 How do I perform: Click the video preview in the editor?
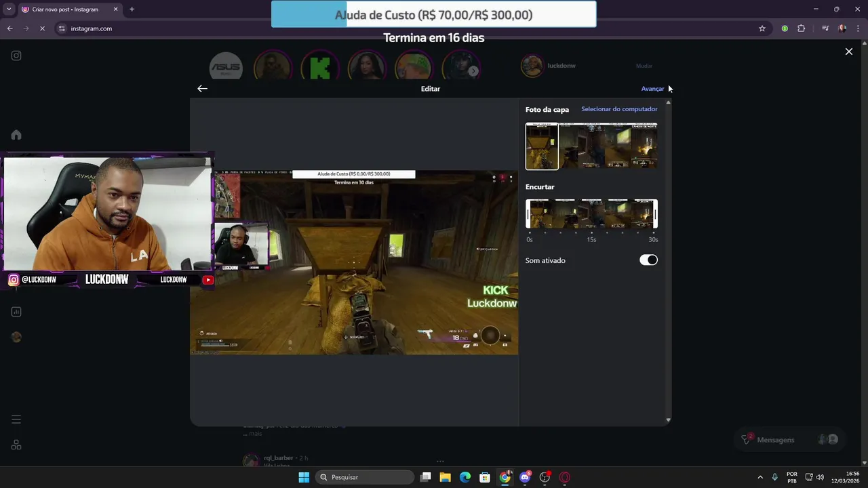pos(354,262)
